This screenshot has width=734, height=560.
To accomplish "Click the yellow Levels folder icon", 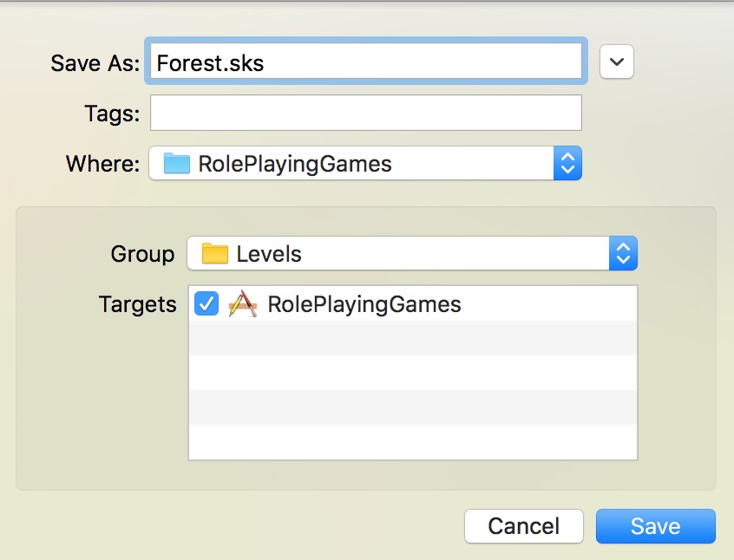I will (214, 254).
